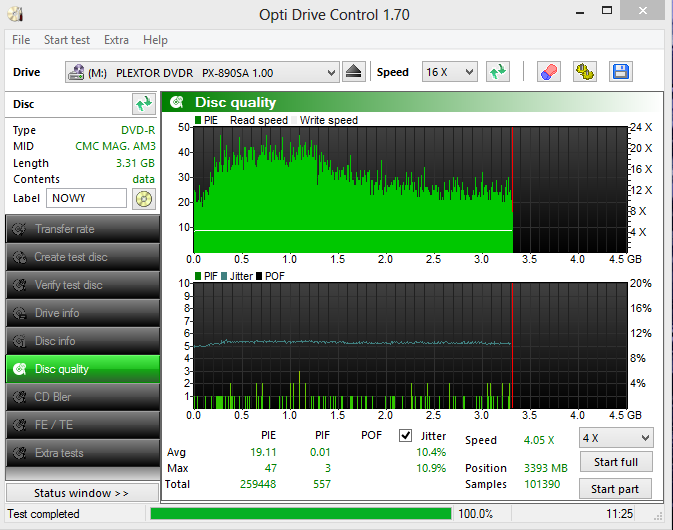Image resolution: width=673 pixels, height=530 pixels.
Task: Open the 16 X speed dropdown
Action: [449, 72]
